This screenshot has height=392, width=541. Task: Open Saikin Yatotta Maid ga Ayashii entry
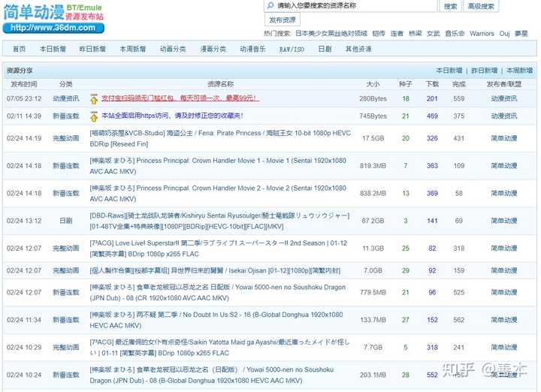219,348
